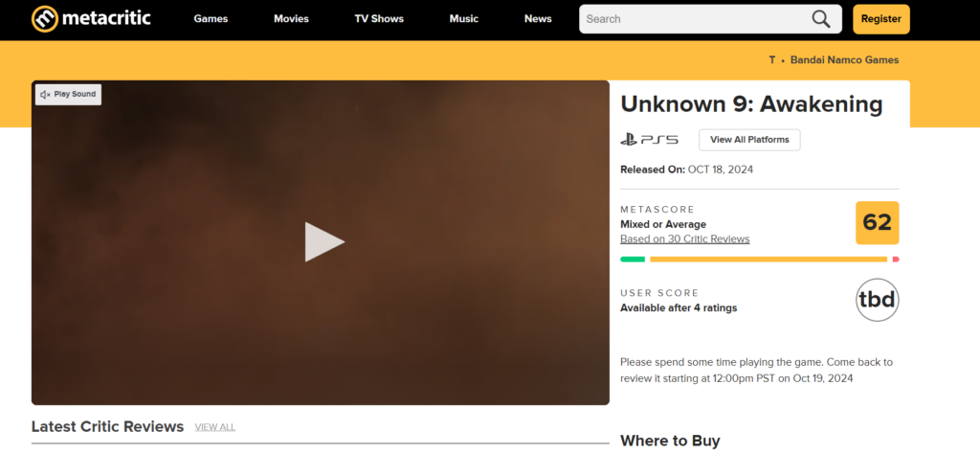Image resolution: width=980 pixels, height=454 pixels.
Task: Click the PS5 platform logo
Action: click(650, 140)
